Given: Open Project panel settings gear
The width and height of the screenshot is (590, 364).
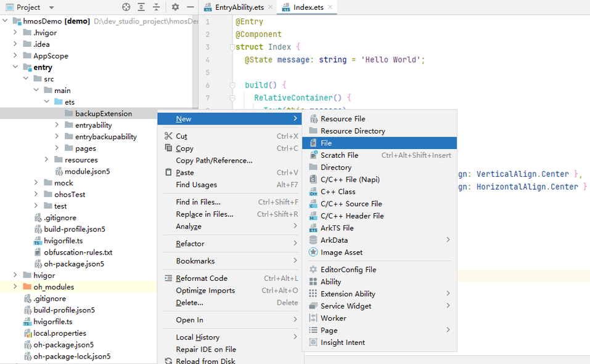Looking at the screenshot, I should click(175, 7).
